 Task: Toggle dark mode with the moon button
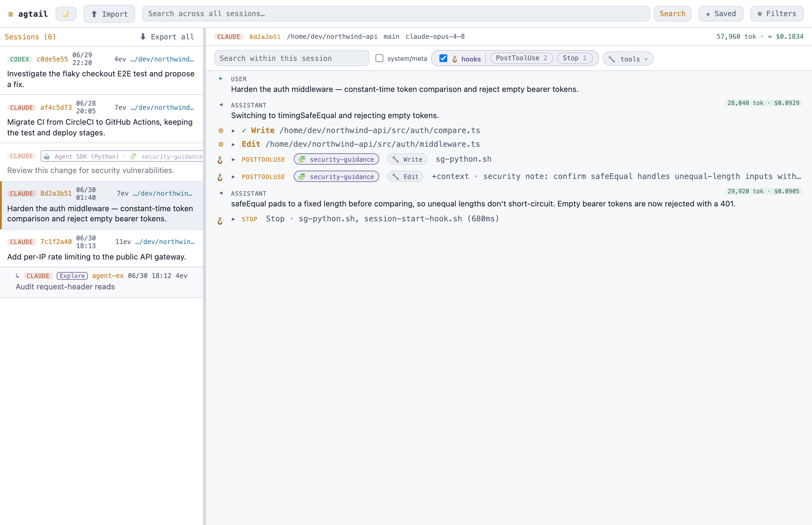(x=66, y=14)
